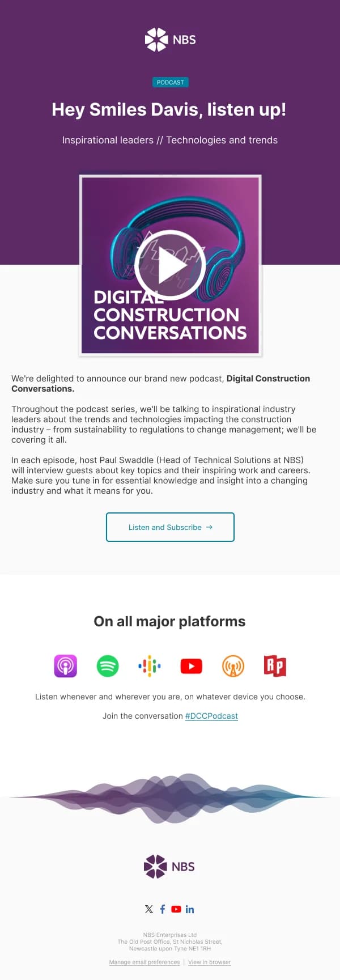Open the podcast on Spotify
This screenshot has width=340, height=980.
coord(107,666)
